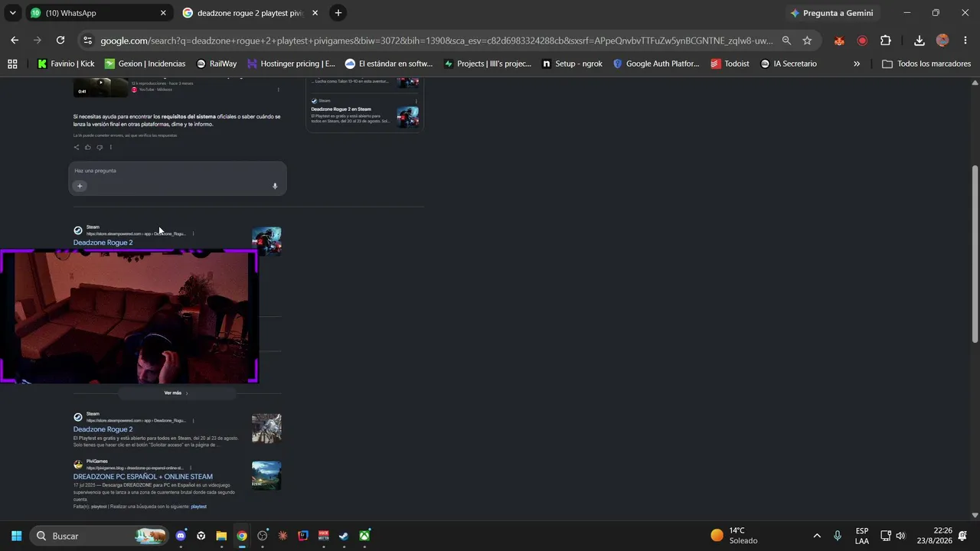Open Deadzone Rogue 2 result with Playtest description
Viewport: 980px width, 551px height.
tap(103, 429)
